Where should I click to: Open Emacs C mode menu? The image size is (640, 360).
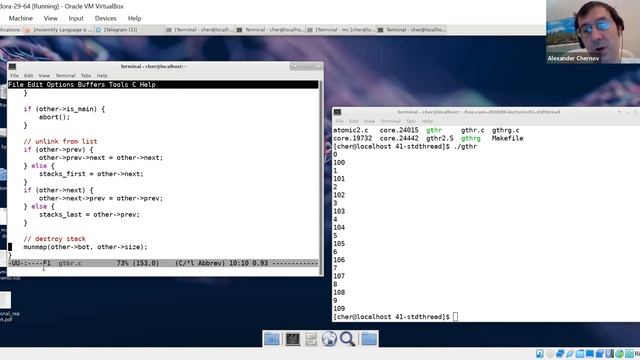pyautogui.click(x=134, y=84)
